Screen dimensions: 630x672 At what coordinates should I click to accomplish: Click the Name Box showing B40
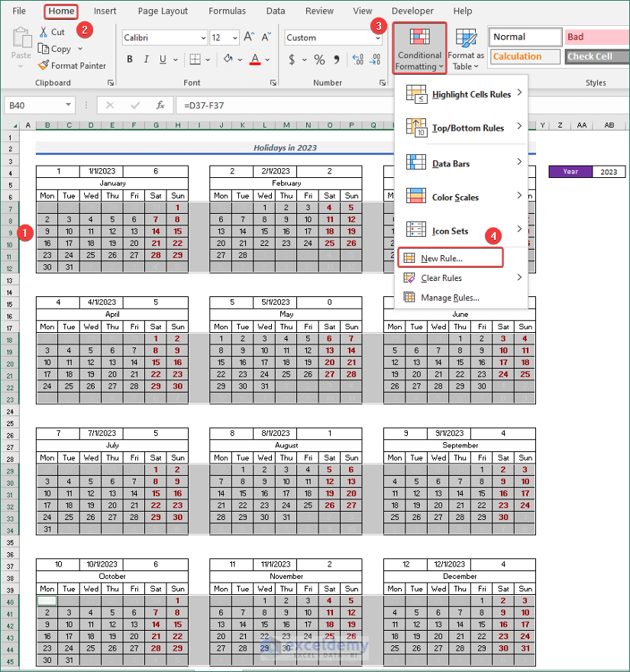34,105
